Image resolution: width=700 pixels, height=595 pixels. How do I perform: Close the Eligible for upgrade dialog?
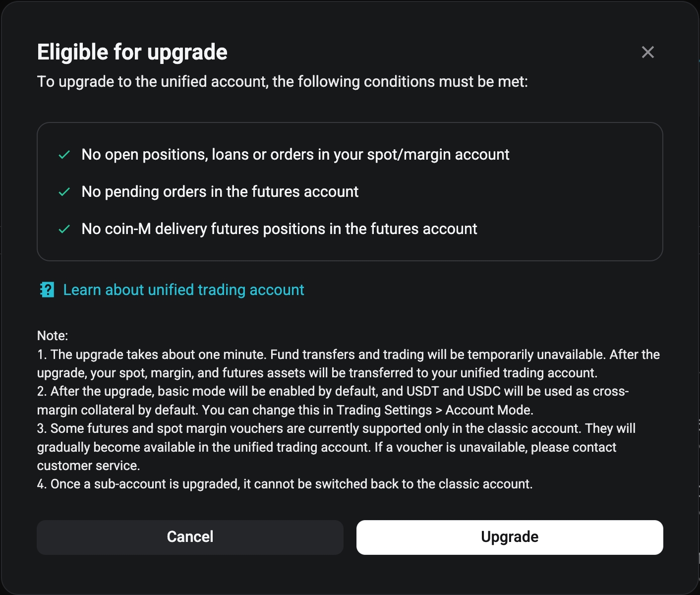click(647, 52)
